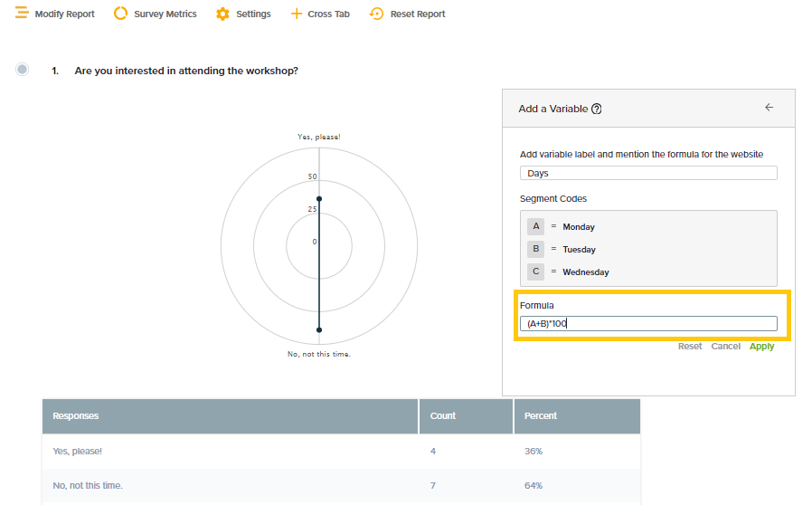812x505 pixels.
Task: Click Reset below the formula field
Action: (x=690, y=347)
